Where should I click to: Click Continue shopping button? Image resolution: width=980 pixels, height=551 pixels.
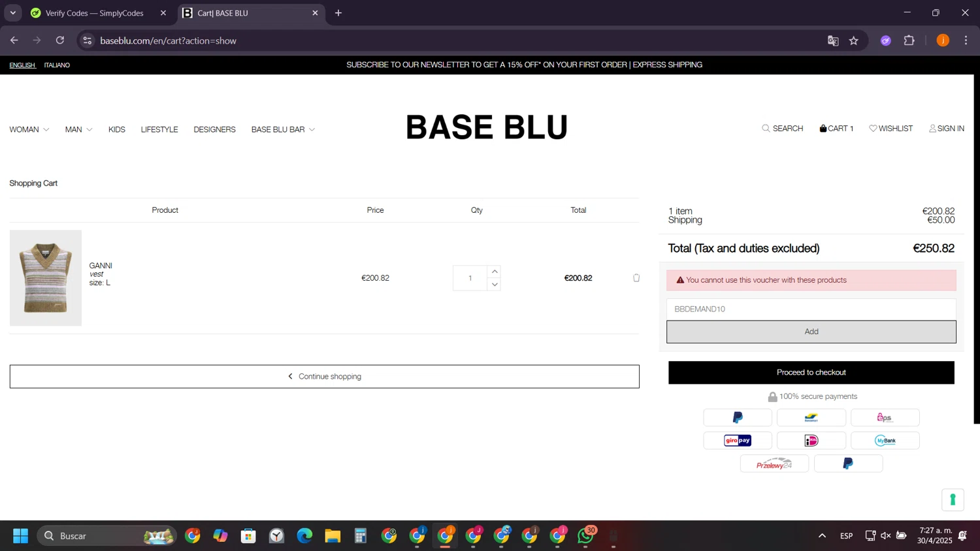[324, 377]
